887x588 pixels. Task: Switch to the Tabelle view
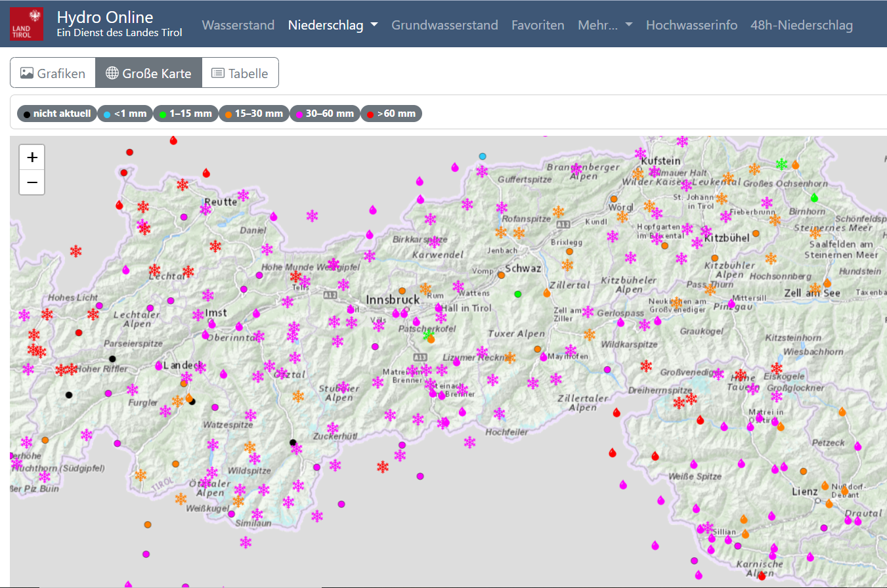[x=240, y=73]
